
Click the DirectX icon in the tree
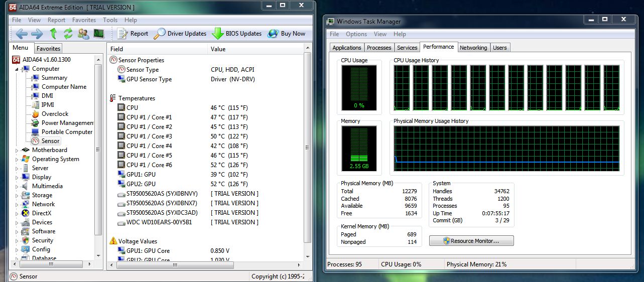click(x=26, y=213)
